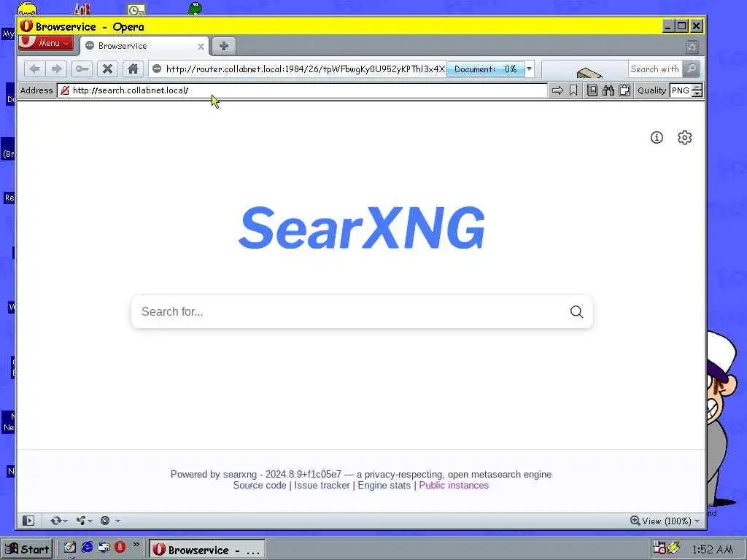The image size is (747, 560).
Task: Open the Opera Menu button
Action: (46, 43)
